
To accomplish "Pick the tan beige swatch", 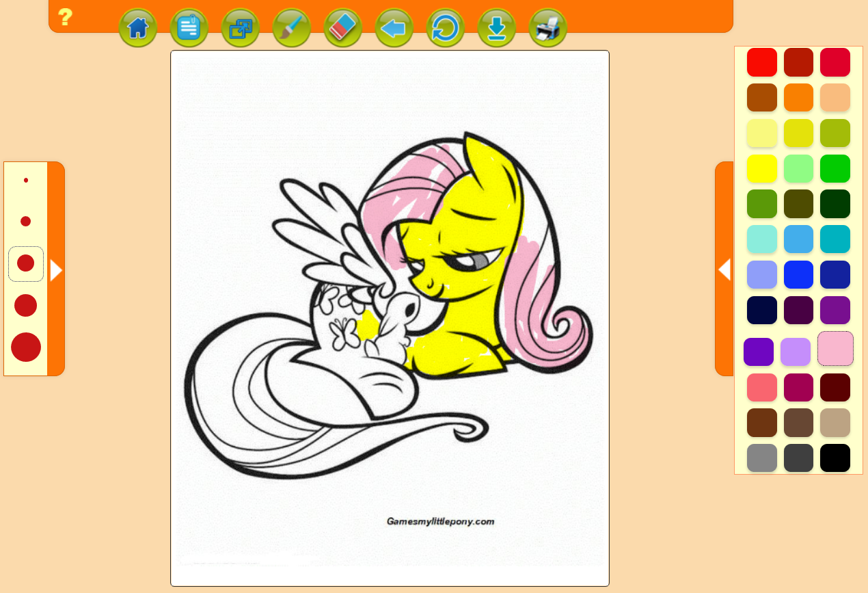I will click(x=835, y=423).
